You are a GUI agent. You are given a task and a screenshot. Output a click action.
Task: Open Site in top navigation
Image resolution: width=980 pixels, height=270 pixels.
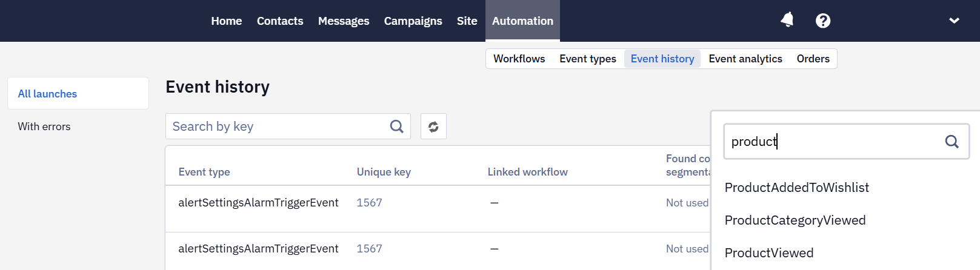coord(467,21)
